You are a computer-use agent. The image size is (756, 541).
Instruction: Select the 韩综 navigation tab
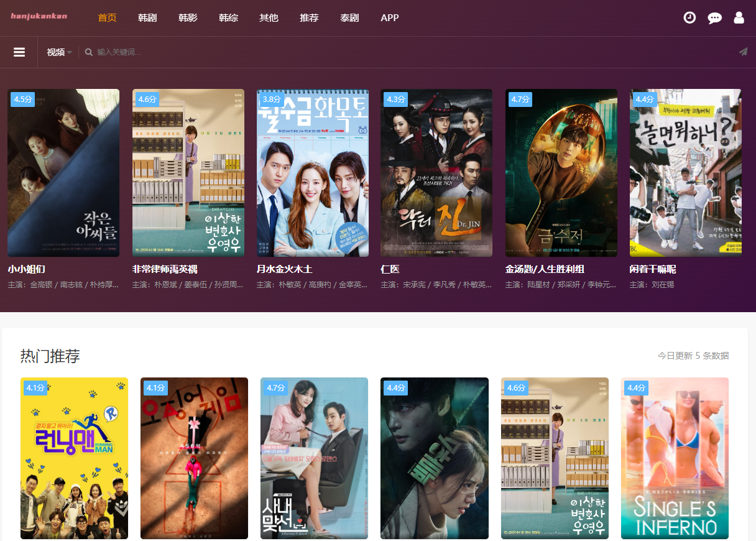[228, 18]
